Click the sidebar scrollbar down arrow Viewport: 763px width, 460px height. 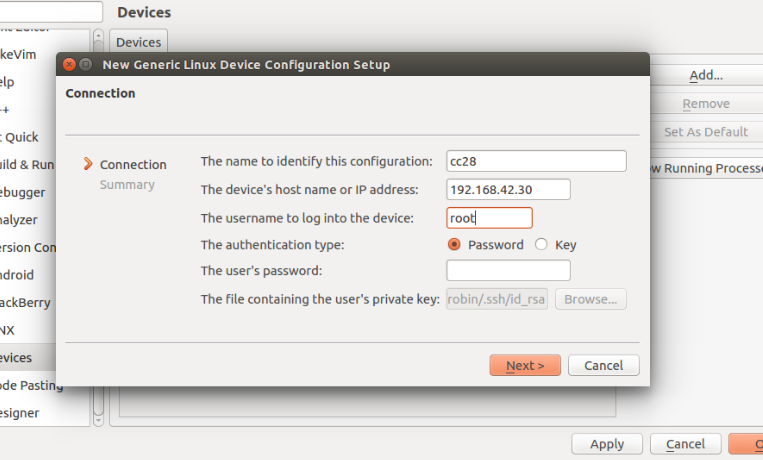(98, 420)
